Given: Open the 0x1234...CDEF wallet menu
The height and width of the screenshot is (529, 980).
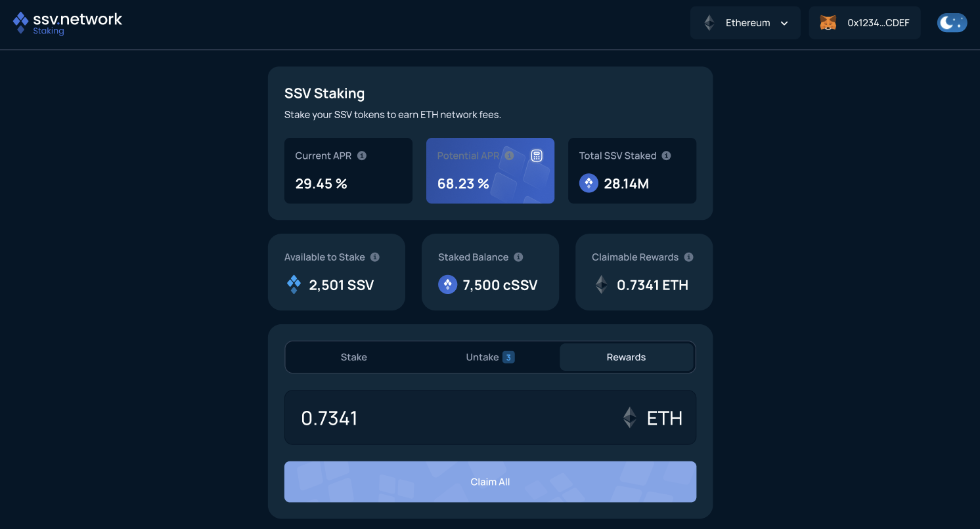Looking at the screenshot, I should tap(878, 23).
